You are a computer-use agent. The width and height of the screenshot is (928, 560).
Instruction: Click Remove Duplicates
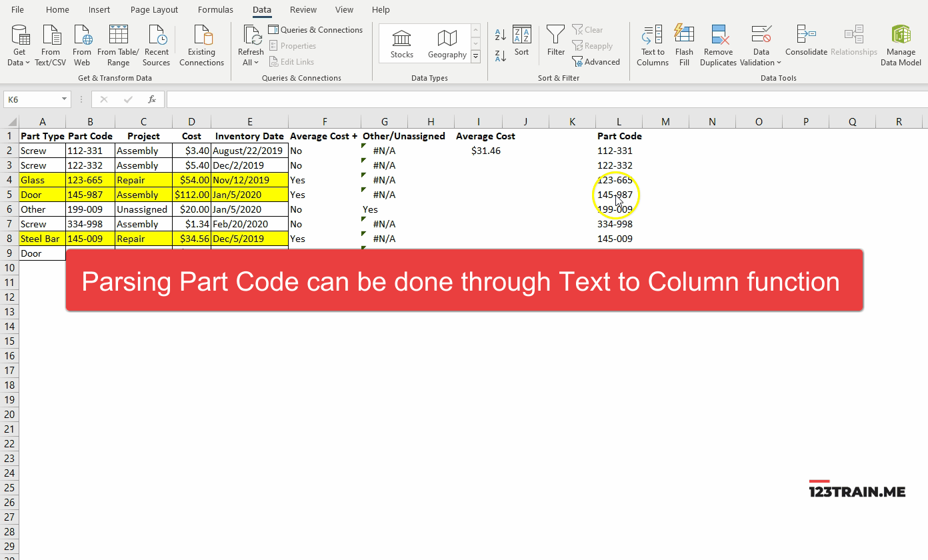(x=718, y=45)
